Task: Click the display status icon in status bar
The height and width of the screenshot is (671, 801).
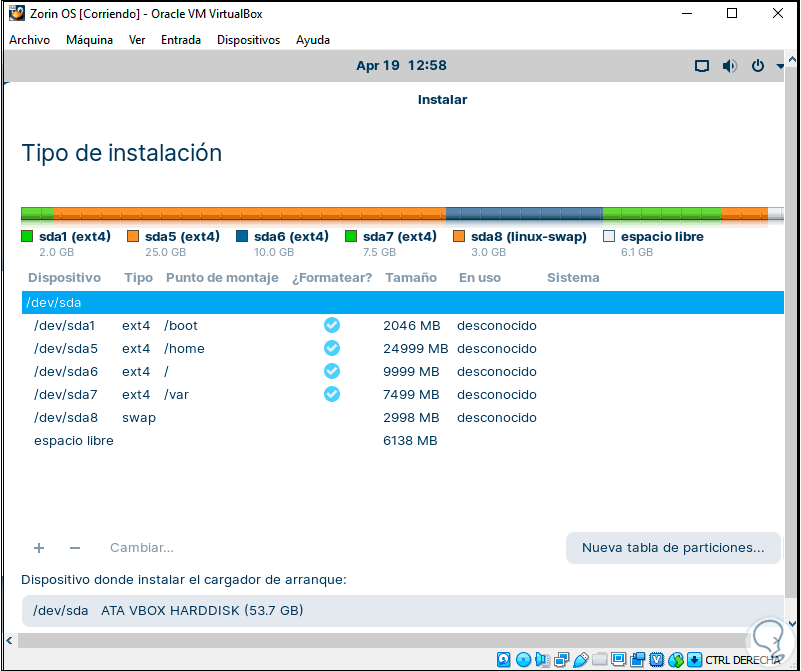Action: (x=619, y=659)
